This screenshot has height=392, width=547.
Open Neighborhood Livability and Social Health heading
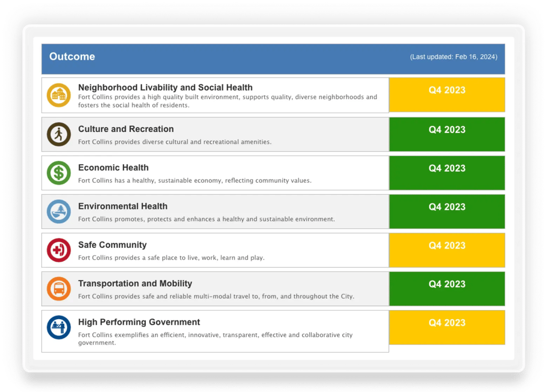coord(165,87)
